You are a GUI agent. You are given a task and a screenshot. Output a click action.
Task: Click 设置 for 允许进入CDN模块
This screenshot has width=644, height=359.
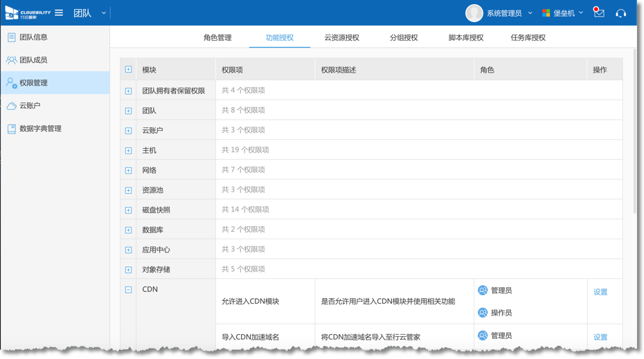600,293
